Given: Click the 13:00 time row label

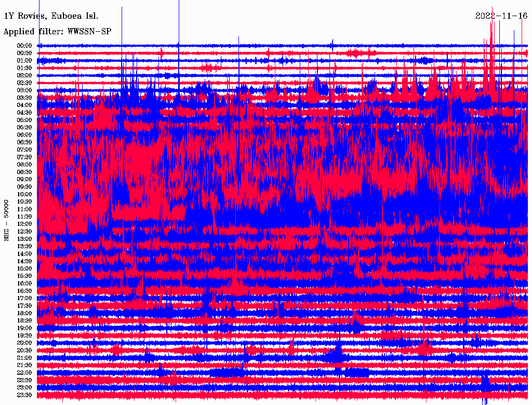Looking at the screenshot, I should pyautogui.click(x=24, y=239).
